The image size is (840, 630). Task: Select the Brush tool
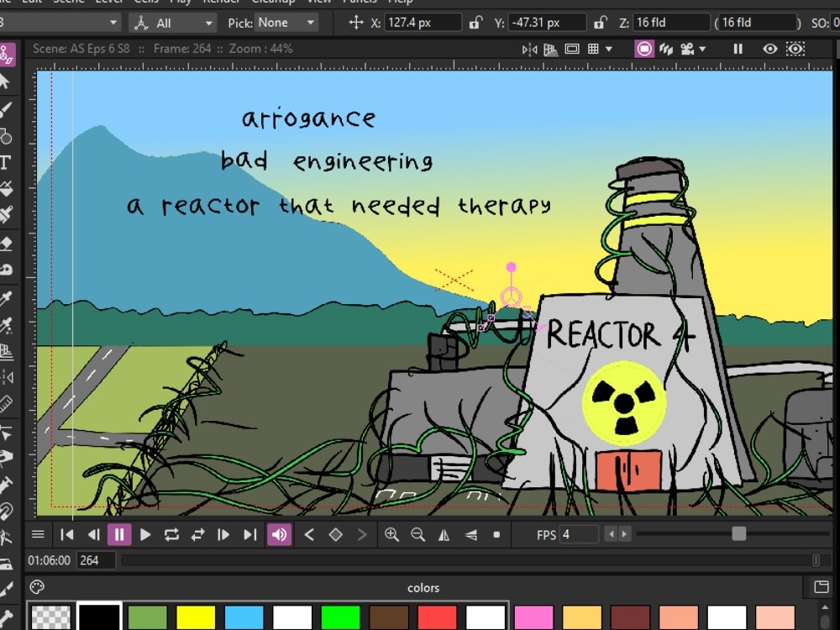[x=5, y=109]
